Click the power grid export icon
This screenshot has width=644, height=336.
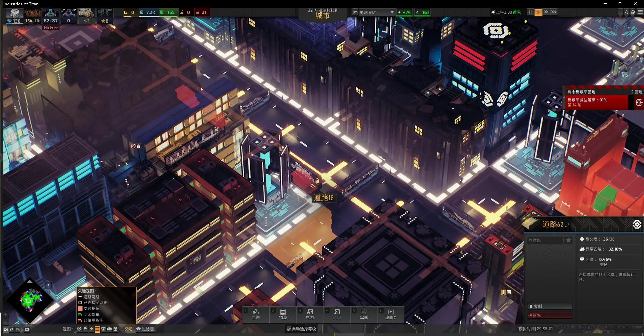pos(355,12)
